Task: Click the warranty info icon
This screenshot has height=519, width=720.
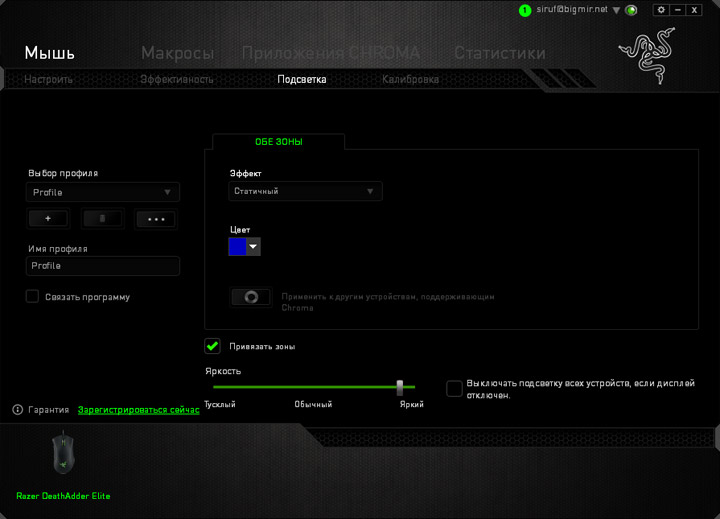Action: pos(17,410)
